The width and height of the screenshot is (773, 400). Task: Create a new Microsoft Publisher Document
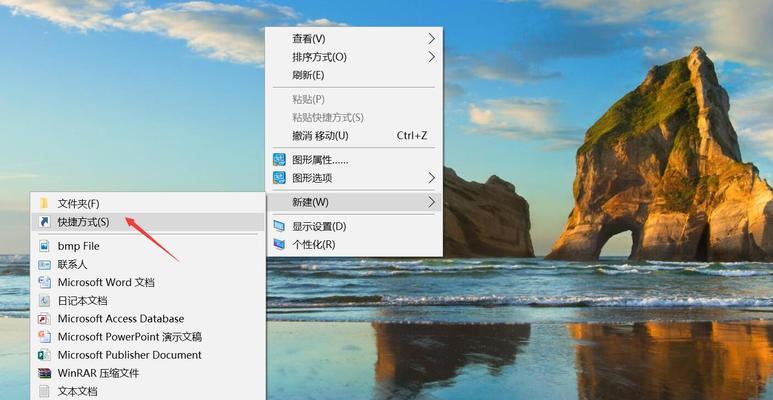(147, 355)
